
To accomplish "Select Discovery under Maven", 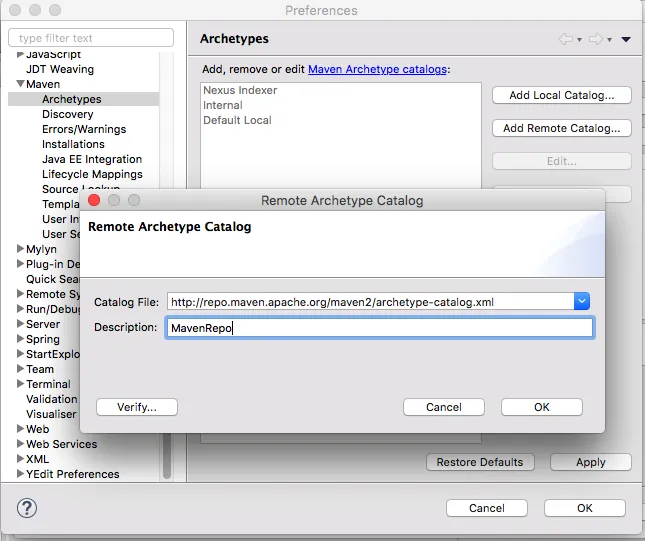I will (67, 114).
